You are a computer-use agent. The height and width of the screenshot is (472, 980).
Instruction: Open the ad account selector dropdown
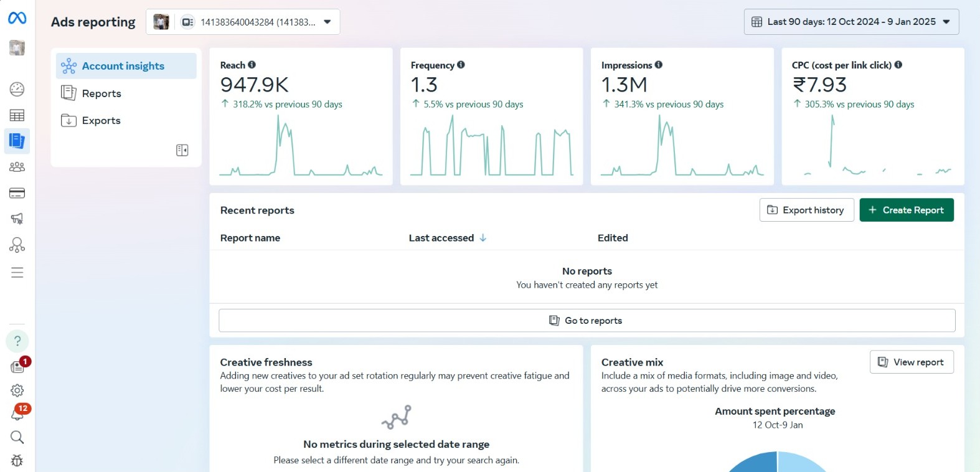coord(243,22)
